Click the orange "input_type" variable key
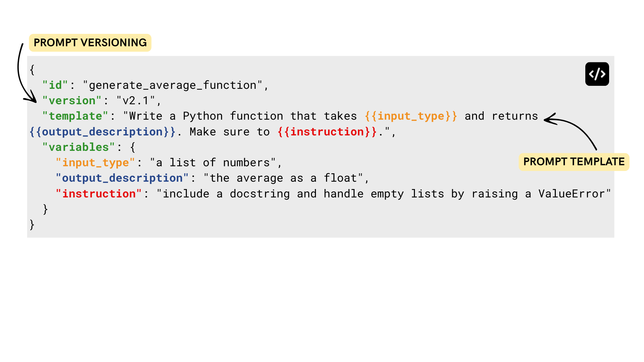This screenshot has height=362, width=644. pyautogui.click(x=95, y=163)
